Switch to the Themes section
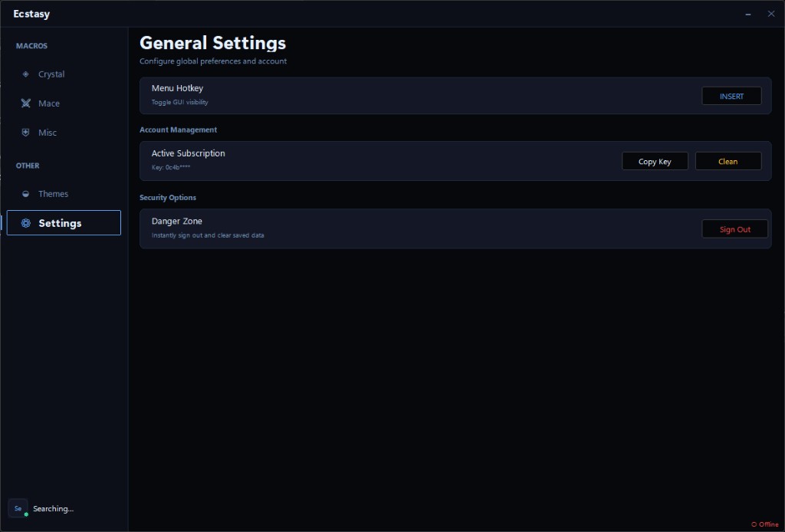The width and height of the screenshot is (785, 532). 53,193
